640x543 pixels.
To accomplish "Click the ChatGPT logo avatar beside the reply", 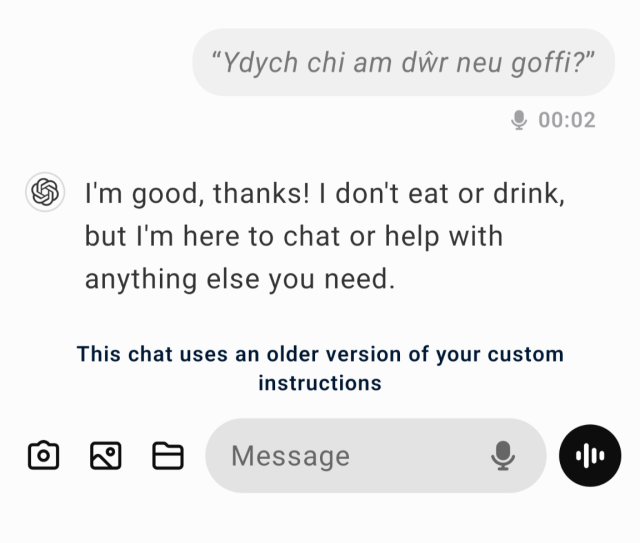I will click(44, 191).
